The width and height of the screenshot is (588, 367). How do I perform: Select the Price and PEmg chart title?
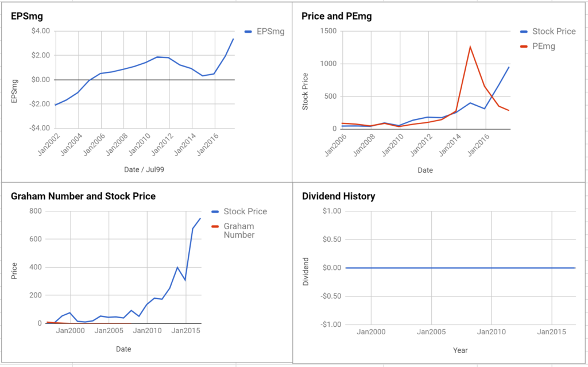pyautogui.click(x=336, y=17)
